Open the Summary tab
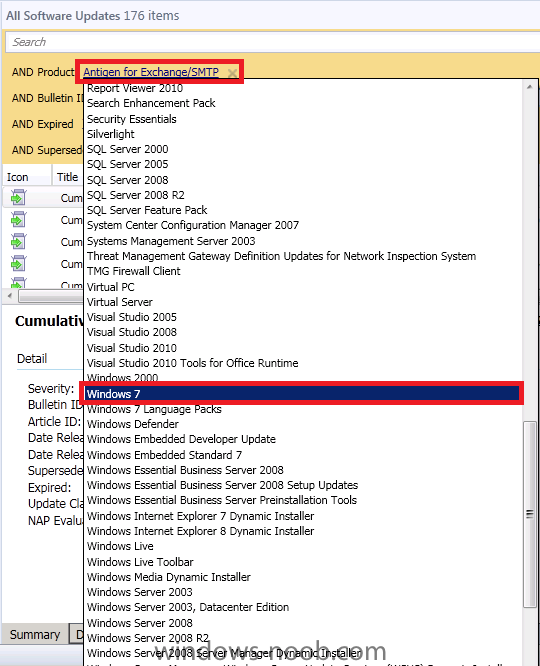Viewport: 540px width, 666px height. pyautogui.click(x=35, y=635)
